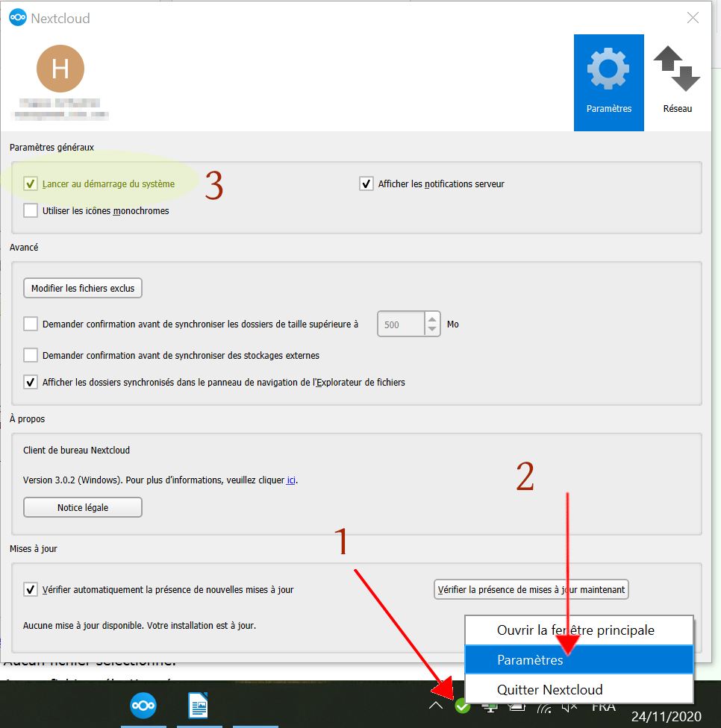Enable confirmation for large folder sync
Viewport: 721px width, 728px height.
pos(31,324)
